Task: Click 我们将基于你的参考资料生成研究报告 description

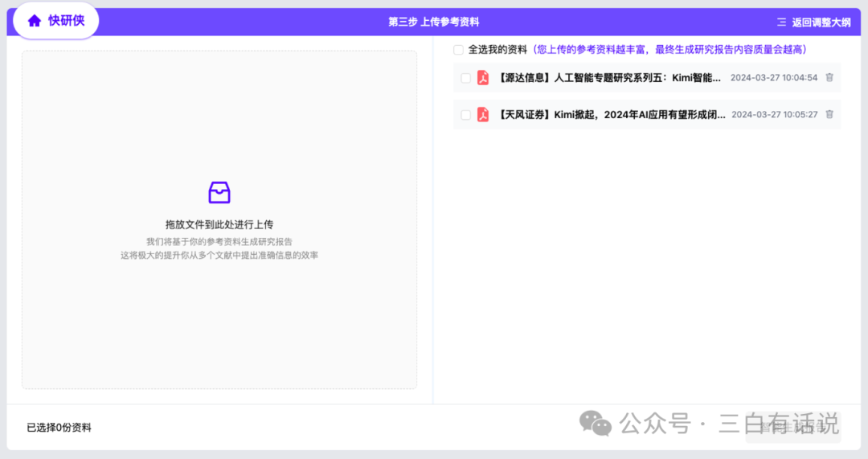Action: 219,241
